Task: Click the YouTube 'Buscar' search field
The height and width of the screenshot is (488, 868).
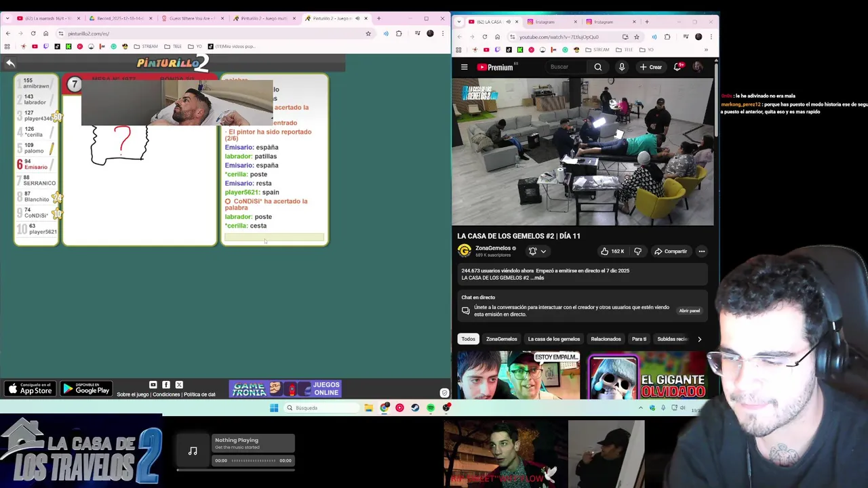Action: (x=567, y=67)
